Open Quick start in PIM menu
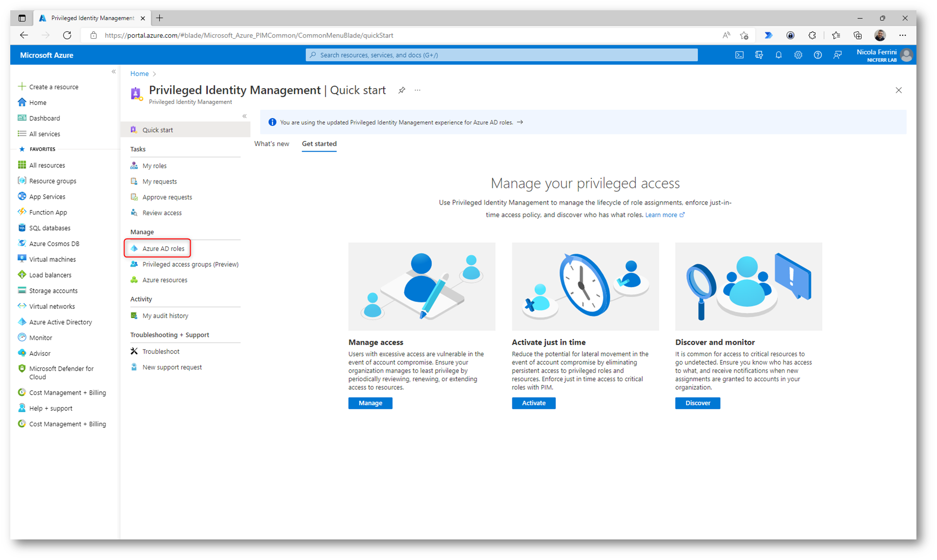Screen dimensions: 937x560 [x=185, y=130]
